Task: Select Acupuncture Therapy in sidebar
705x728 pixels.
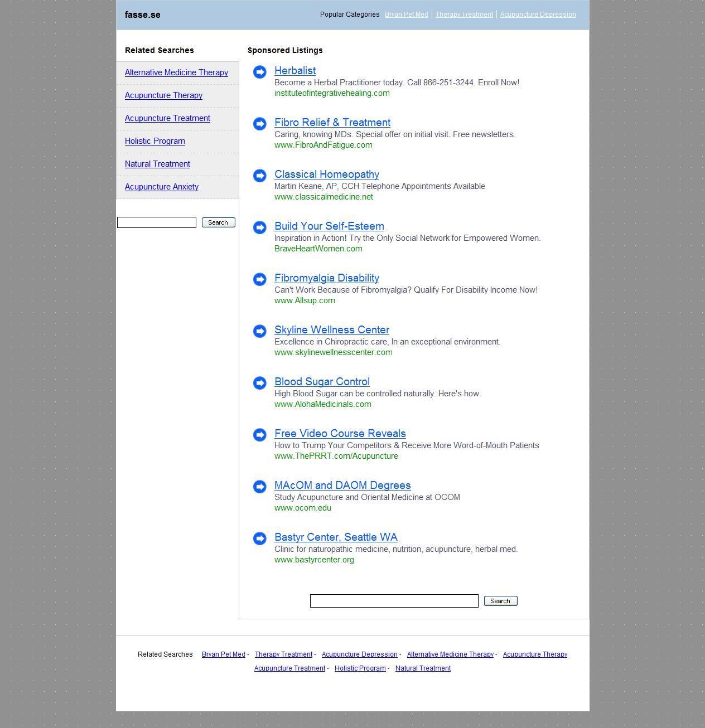Action: [163, 95]
